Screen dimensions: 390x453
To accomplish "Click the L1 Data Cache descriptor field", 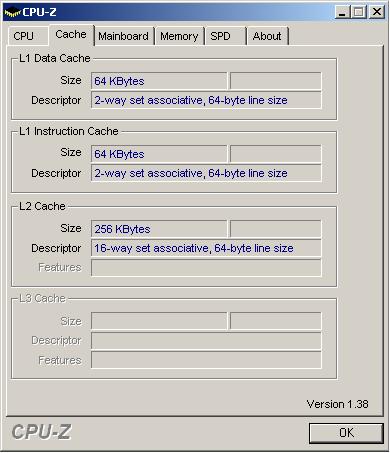I will pos(206,100).
